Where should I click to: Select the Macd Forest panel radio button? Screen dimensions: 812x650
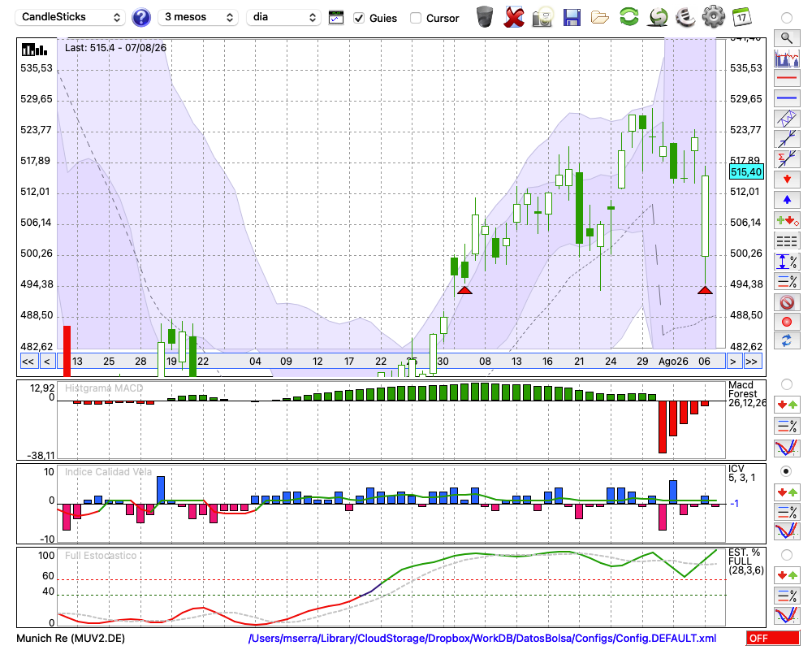[x=787, y=384]
